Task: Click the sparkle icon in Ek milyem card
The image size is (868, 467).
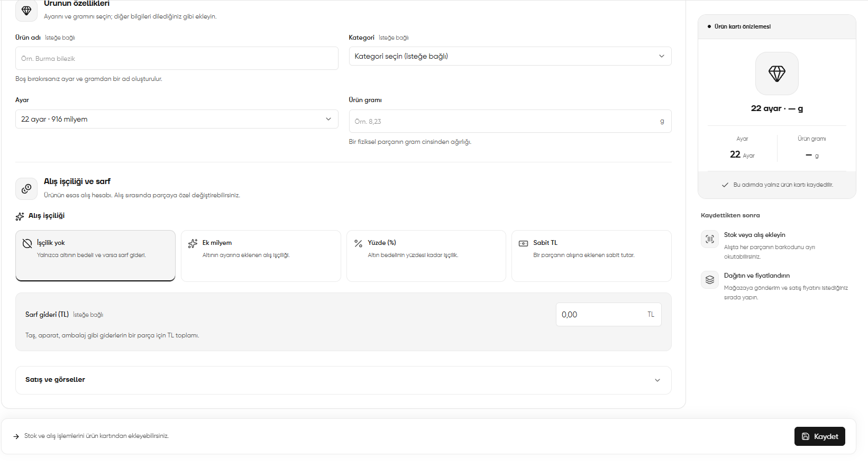Action: (193, 243)
